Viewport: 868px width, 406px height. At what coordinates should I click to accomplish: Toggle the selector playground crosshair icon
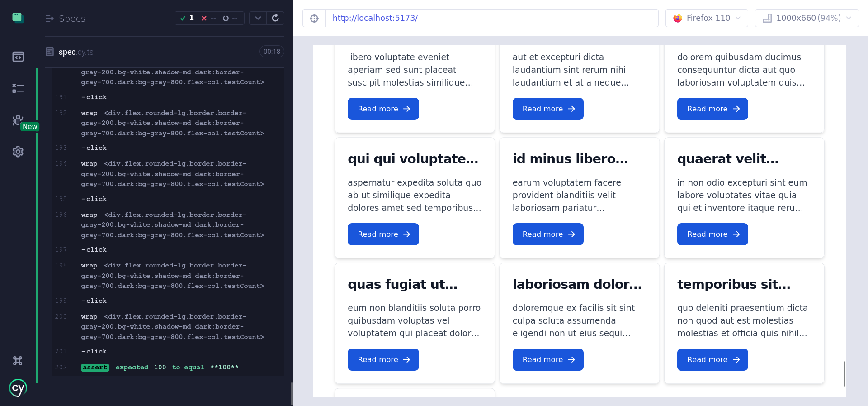pos(314,18)
